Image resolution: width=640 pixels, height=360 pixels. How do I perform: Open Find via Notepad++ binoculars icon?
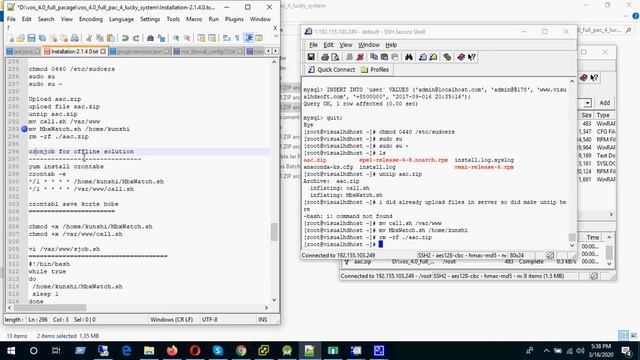point(150,38)
